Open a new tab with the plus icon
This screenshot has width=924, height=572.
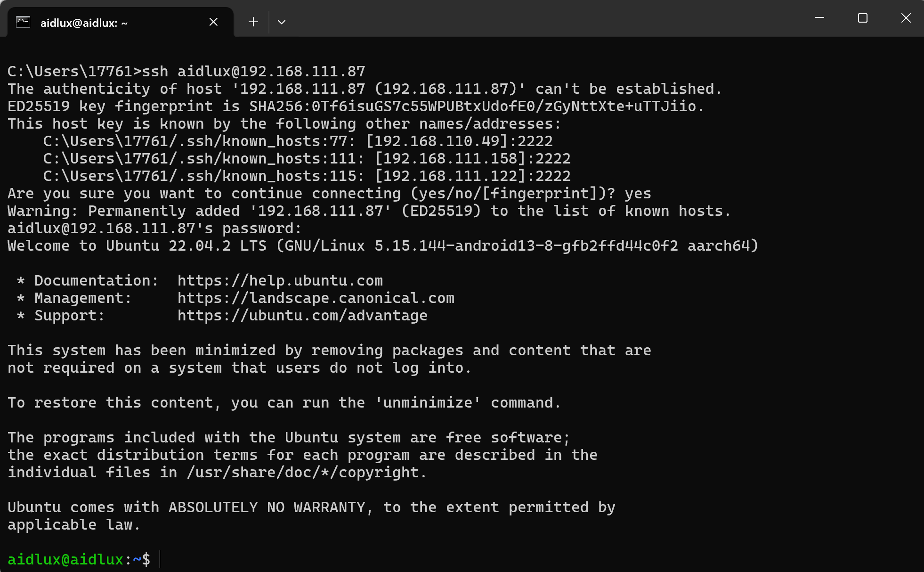(253, 22)
